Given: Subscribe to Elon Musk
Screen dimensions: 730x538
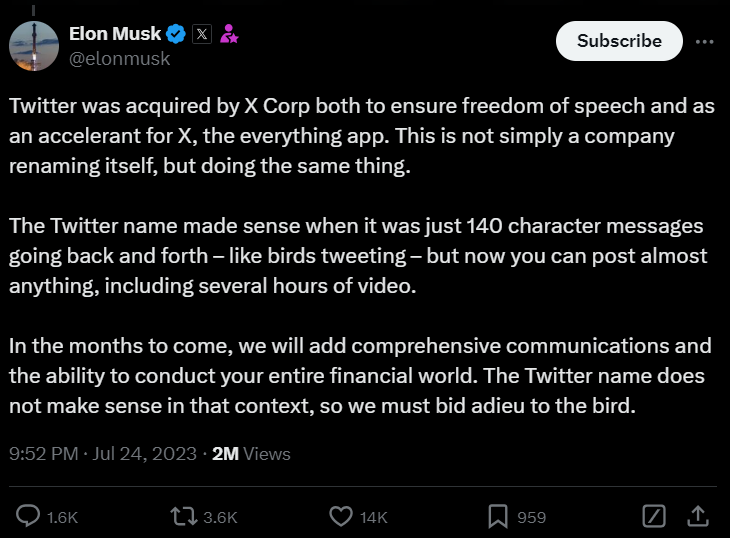Looking at the screenshot, I should tap(619, 41).
